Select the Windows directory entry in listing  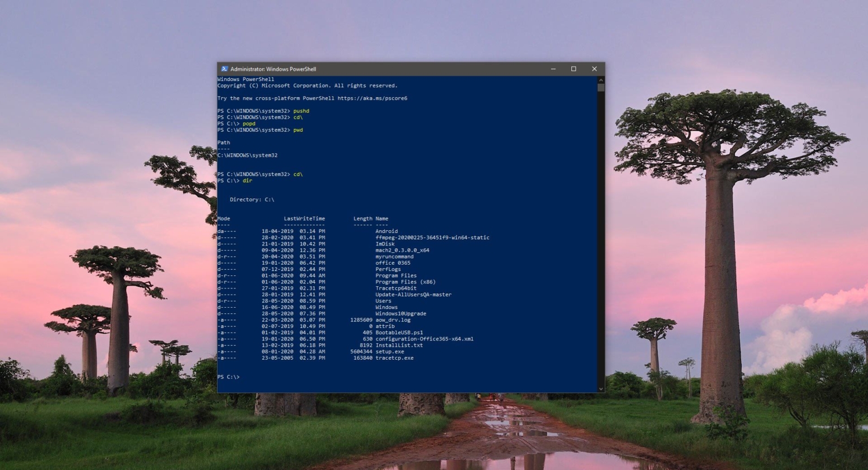point(388,307)
